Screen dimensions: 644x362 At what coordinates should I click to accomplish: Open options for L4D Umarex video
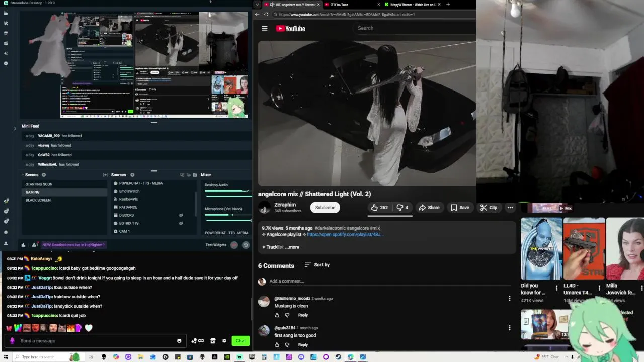click(x=599, y=288)
